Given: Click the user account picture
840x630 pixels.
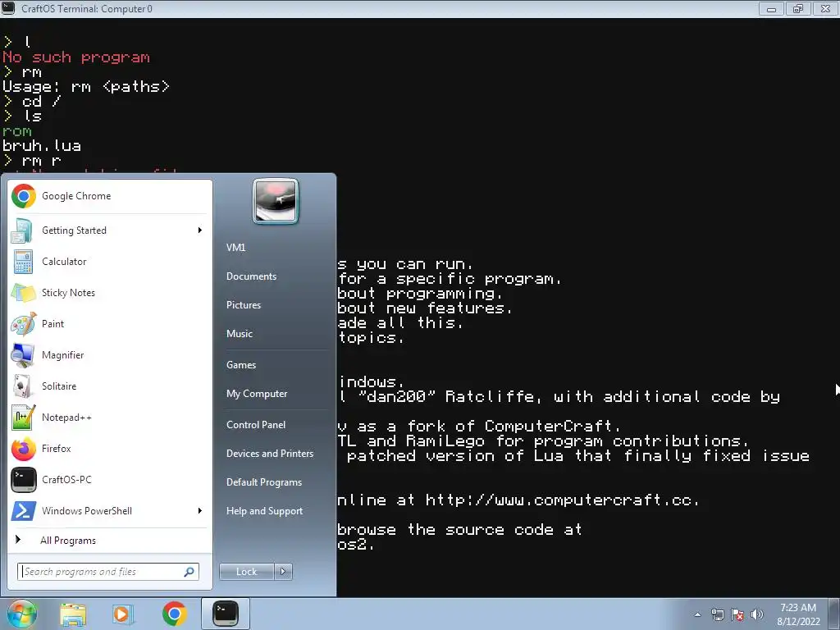Looking at the screenshot, I should [x=276, y=201].
